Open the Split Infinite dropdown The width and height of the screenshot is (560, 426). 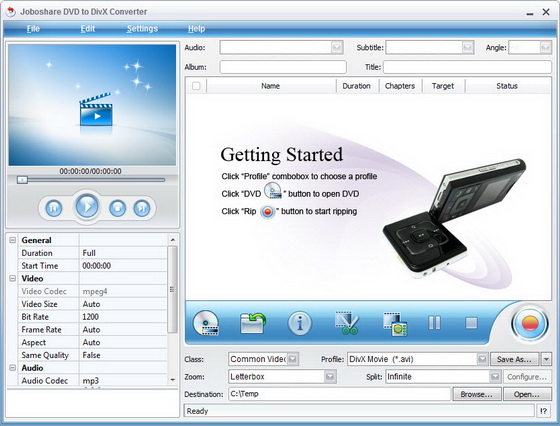click(495, 376)
